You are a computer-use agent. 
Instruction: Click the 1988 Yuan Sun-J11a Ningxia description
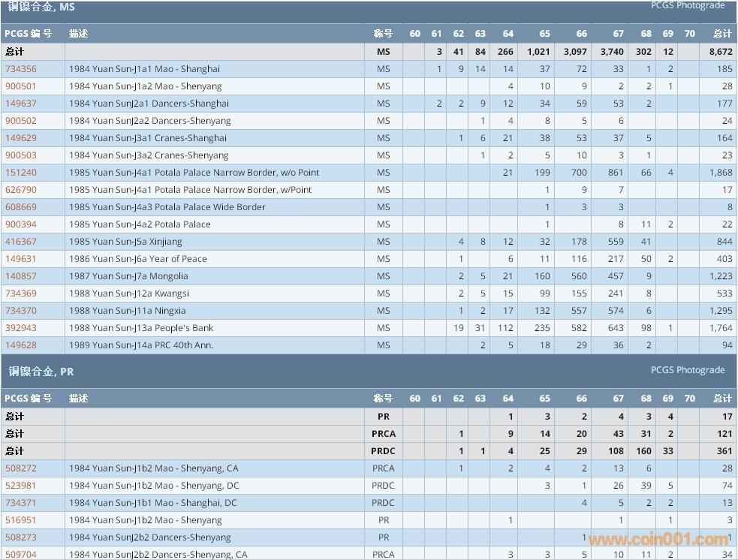coord(128,311)
